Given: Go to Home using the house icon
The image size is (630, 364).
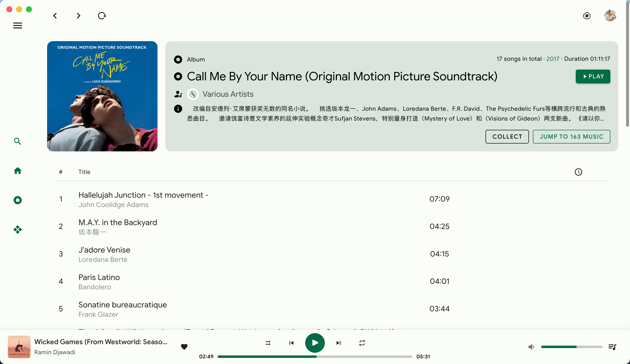Looking at the screenshot, I should pos(17,170).
